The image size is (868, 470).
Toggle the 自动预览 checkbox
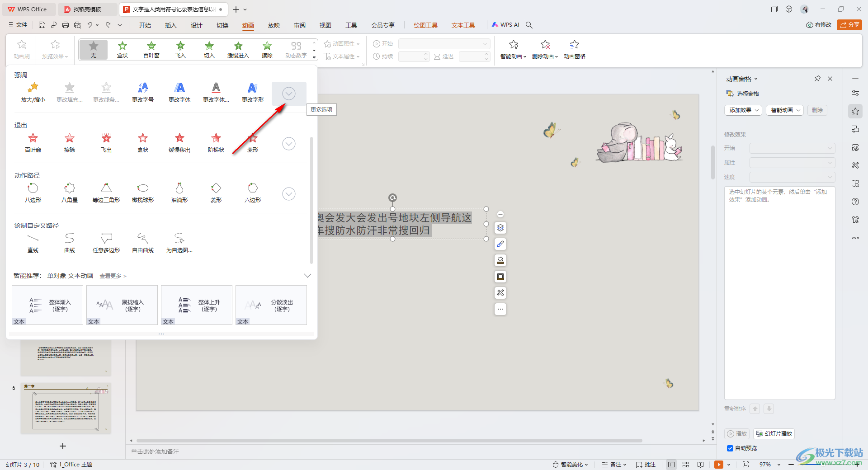(730, 448)
